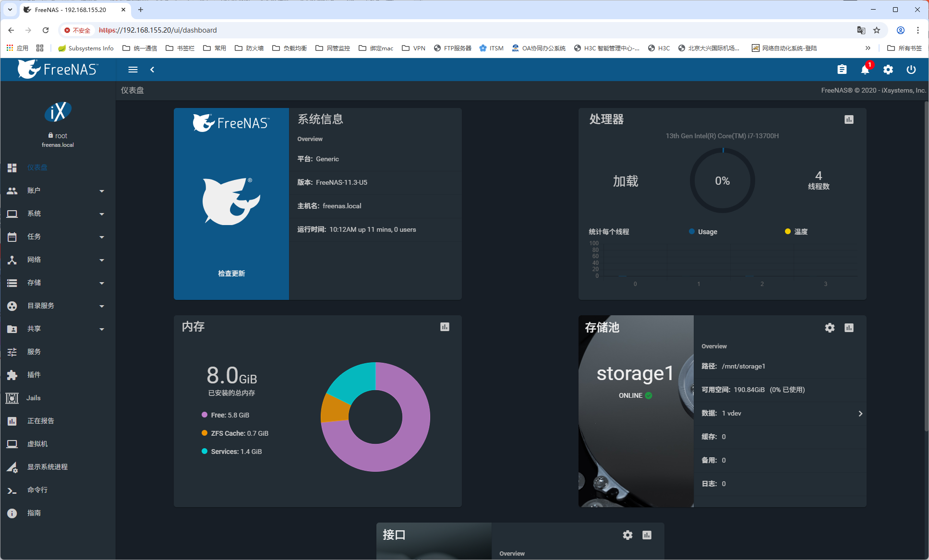Click the power icon in header
Screen dimensions: 929x560
(x=911, y=70)
